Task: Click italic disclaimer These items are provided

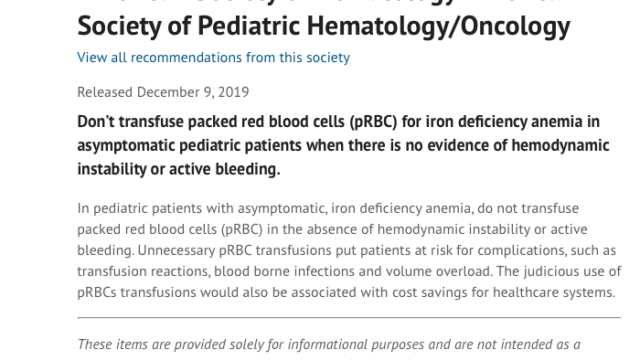Action: click(x=329, y=345)
